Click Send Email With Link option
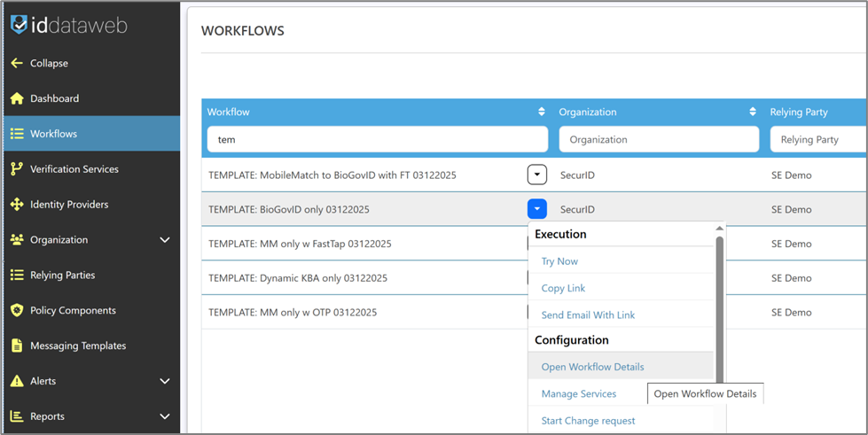 [x=588, y=315]
